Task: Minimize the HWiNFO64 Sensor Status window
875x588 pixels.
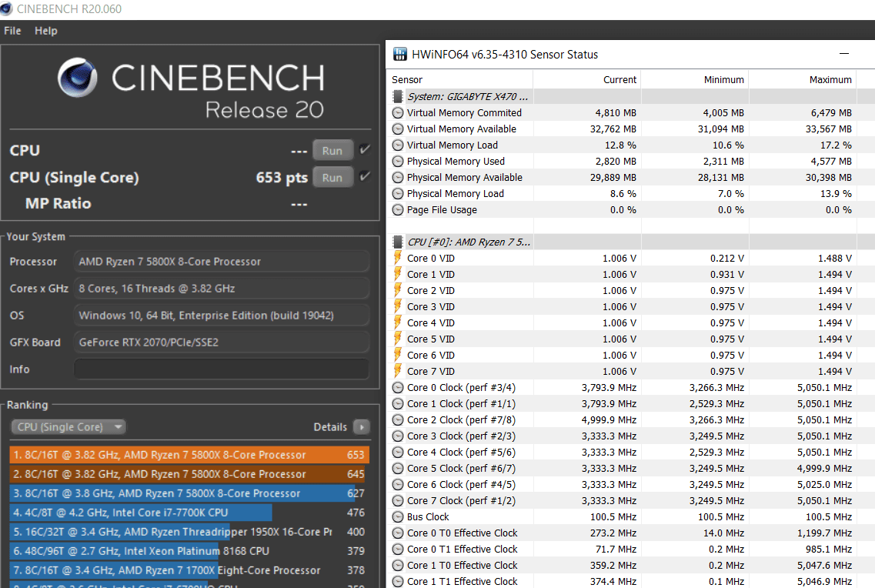Action: tap(844, 54)
